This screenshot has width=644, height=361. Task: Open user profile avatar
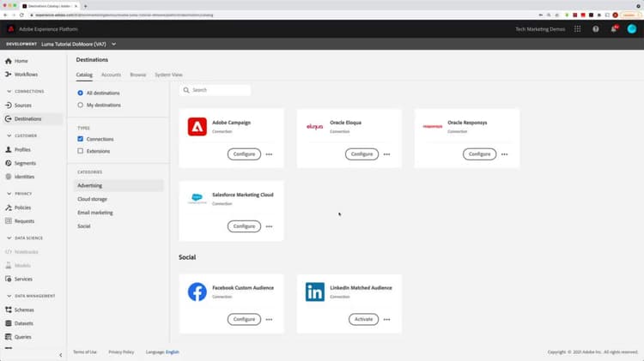tap(632, 28)
